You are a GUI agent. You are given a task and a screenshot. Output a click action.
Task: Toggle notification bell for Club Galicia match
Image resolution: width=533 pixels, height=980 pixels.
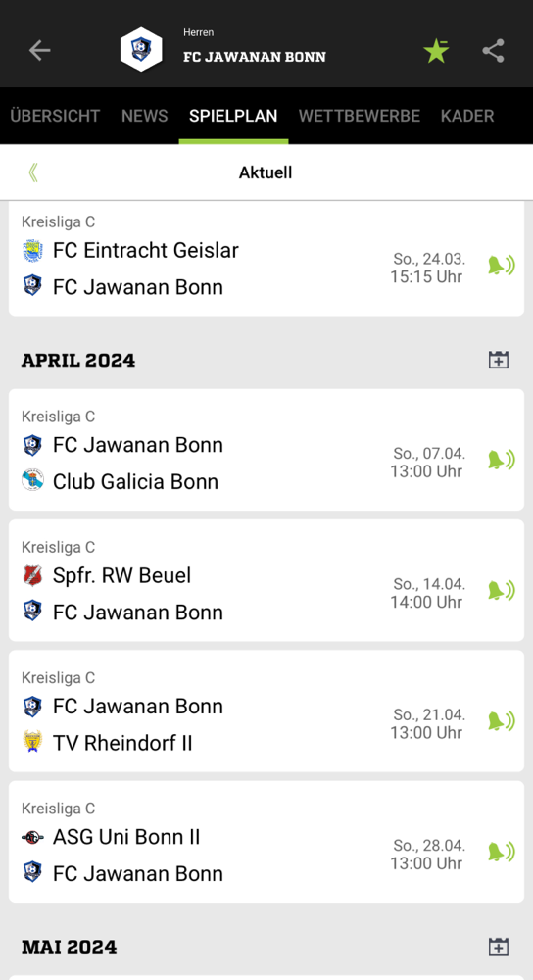point(501,461)
